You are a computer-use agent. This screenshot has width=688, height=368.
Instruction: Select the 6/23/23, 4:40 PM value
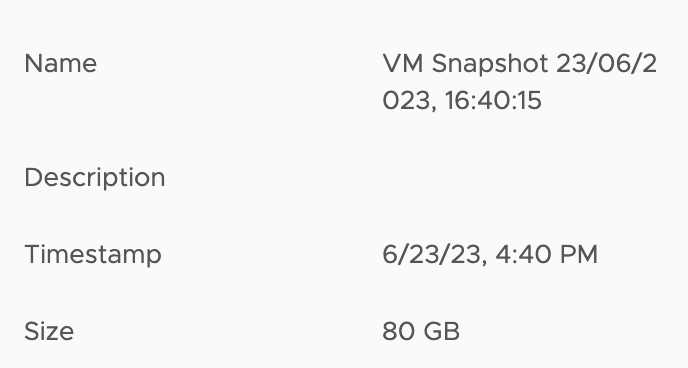(490, 254)
